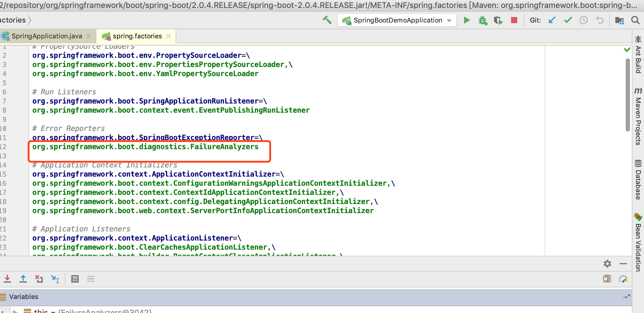Run SpringBootDemoApplication with green play button
Viewport: 644px width, 313px height.
point(467,20)
